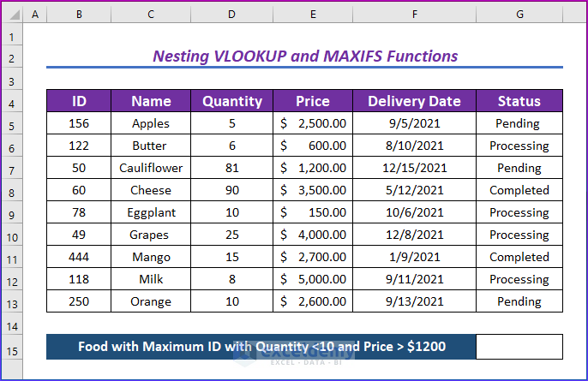Click column F header
The height and width of the screenshot is (381, 588).
(x=414, y=15)
